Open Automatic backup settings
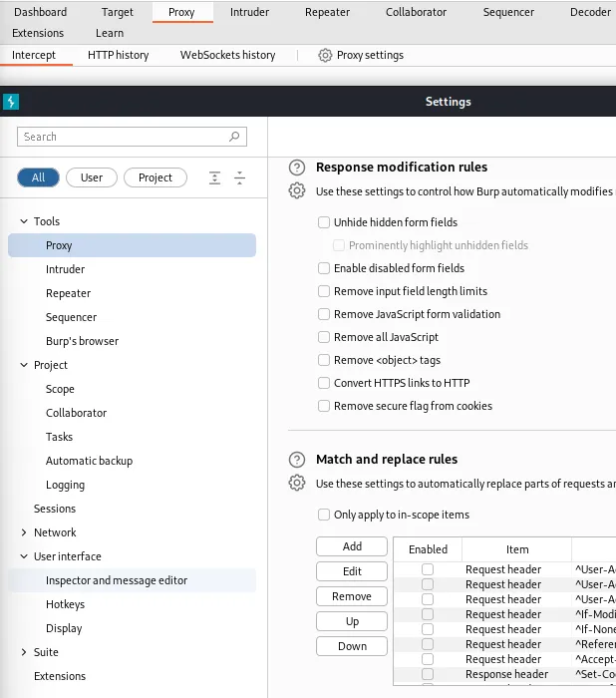This screenshot has height=698, width=616. [89, 461]
